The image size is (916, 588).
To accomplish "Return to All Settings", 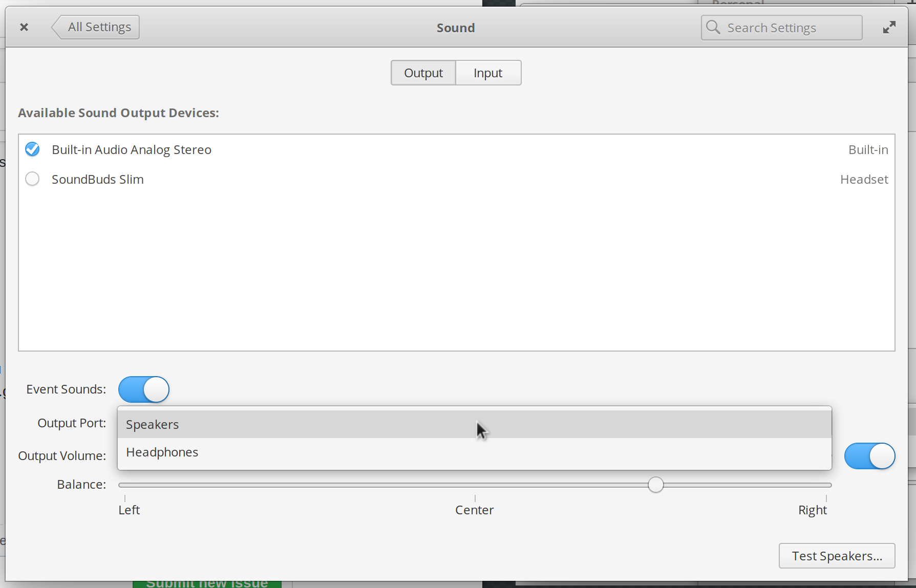I will (100, 27).
